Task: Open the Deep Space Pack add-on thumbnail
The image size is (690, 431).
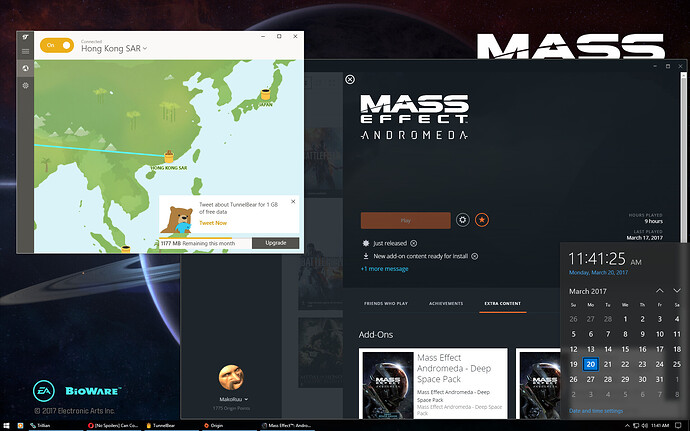Action: click(388, 384)
